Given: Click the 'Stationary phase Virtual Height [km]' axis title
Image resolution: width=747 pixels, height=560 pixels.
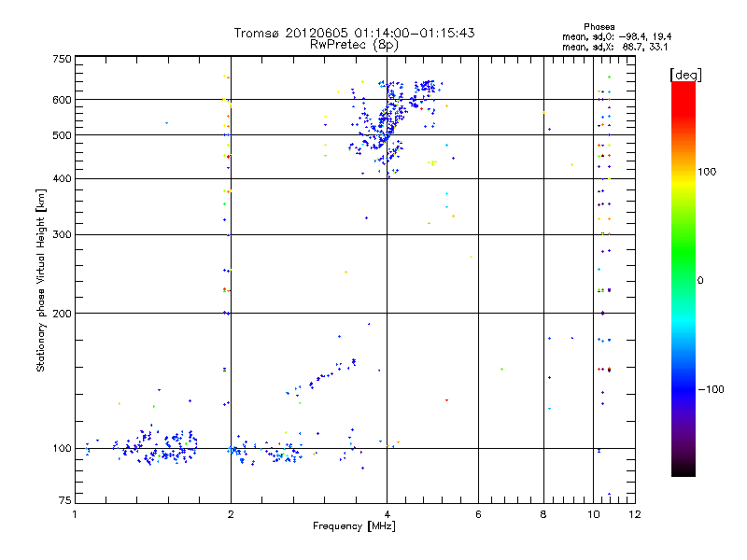Looking at the screenshot, I should [x=40, y=280].
